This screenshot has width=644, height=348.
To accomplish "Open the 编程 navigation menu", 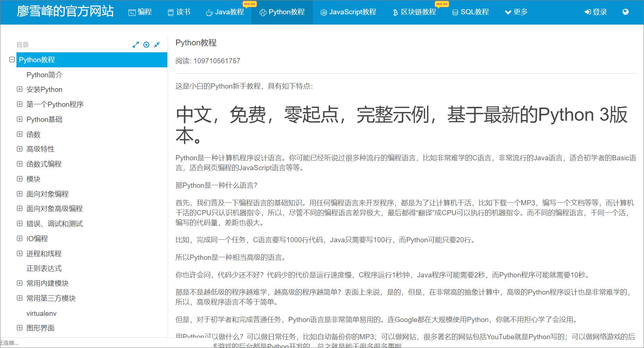I will tap(140, 12).
